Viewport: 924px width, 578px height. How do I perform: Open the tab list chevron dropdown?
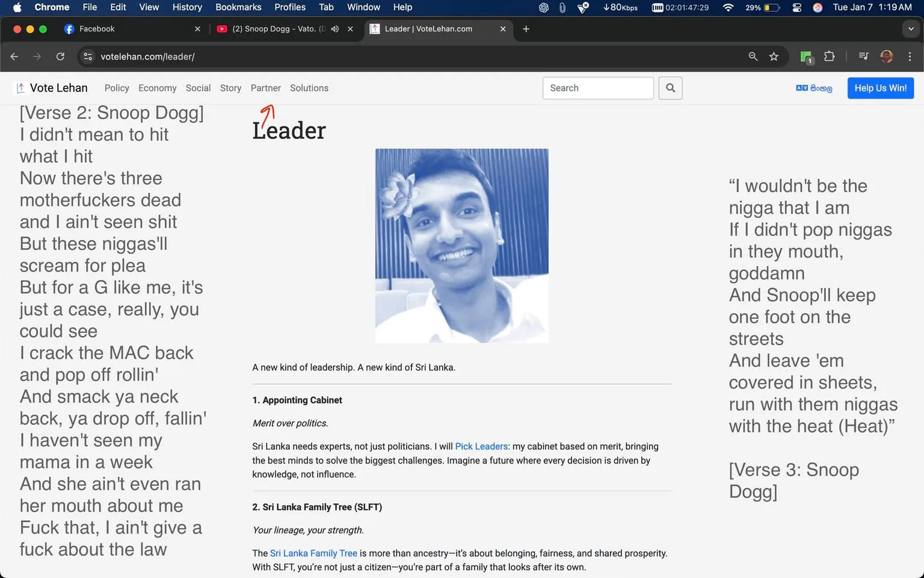[910, 28]
